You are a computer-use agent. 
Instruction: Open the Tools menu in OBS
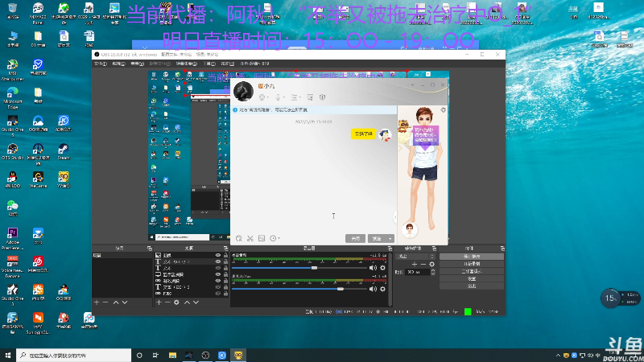[209, 64]
